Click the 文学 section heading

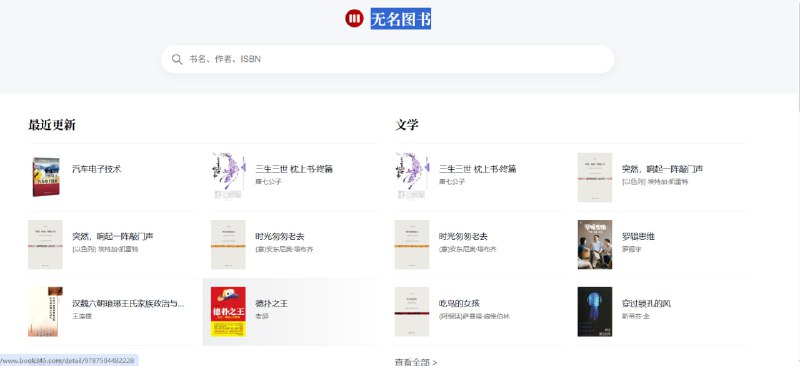[407, 125]
